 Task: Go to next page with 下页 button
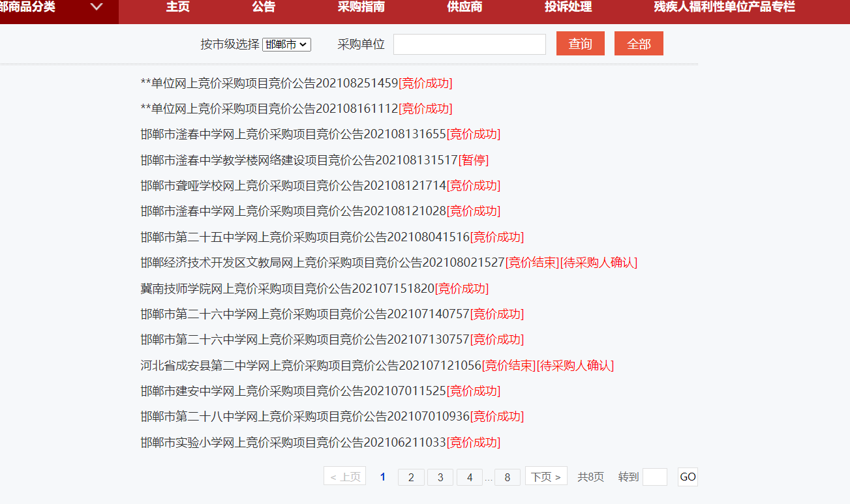[x=546, y=477]
